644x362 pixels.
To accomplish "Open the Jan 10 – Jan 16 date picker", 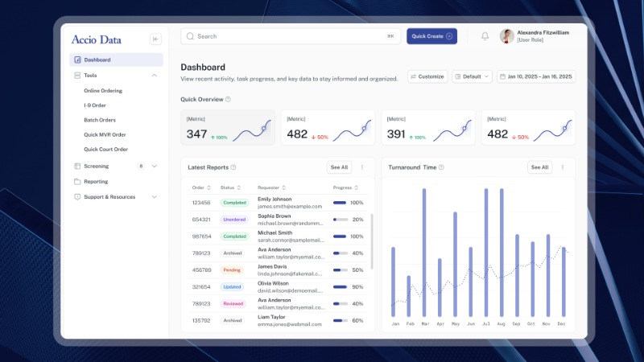I will 536,76.
